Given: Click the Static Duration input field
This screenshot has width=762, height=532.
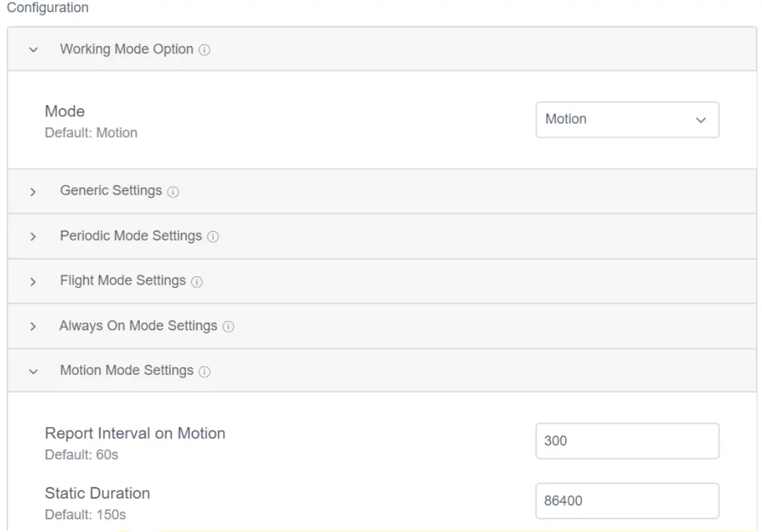Looking at the screenshot, I should [x=627, y=501].
